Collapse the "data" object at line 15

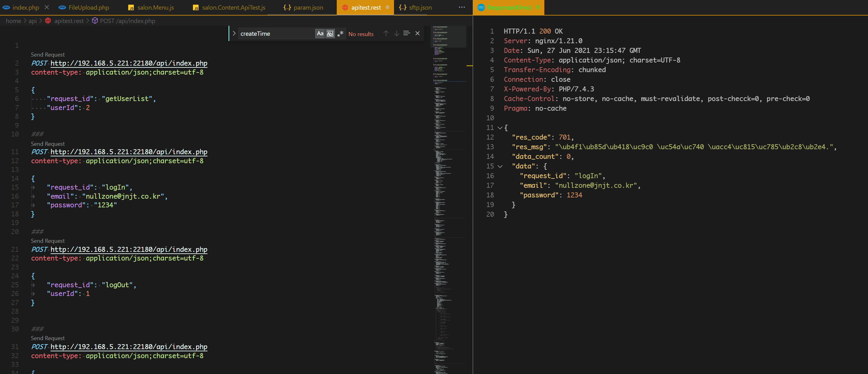pyautogui.click(x=500, y=166)
